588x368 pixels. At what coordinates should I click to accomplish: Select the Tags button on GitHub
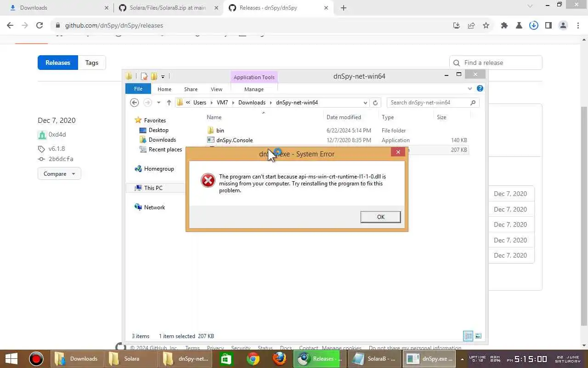coord(92,63)
